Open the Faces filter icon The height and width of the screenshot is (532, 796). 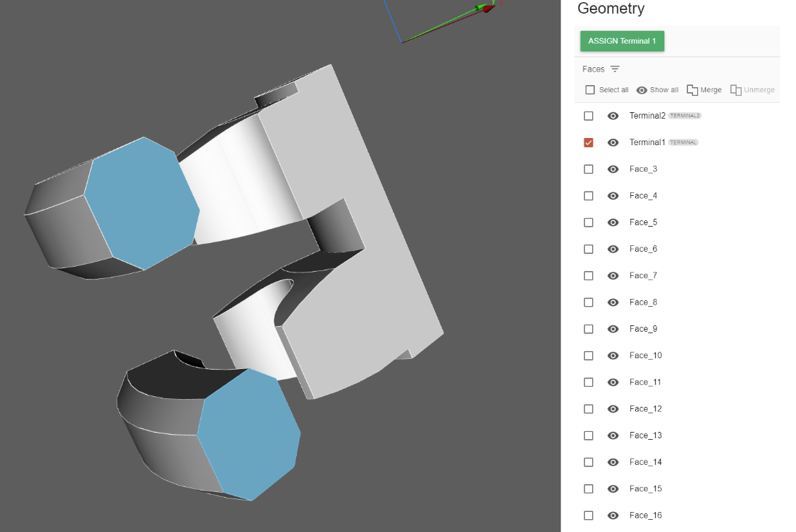pyautogui.click(x=615, y=69)
